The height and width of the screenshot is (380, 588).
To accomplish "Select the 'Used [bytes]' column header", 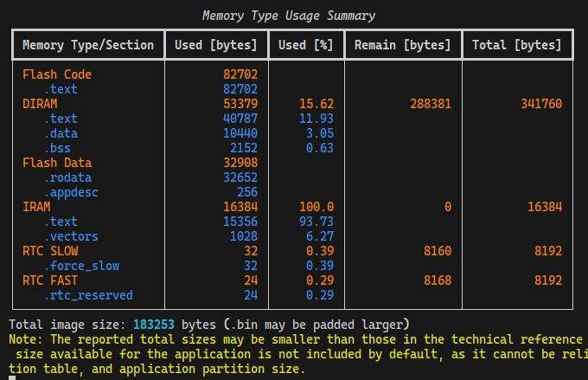I will click(216, 45).
